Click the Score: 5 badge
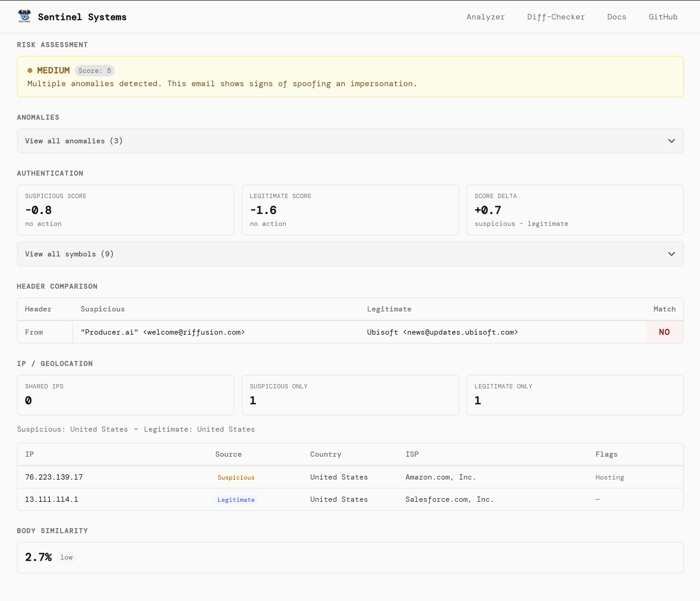The height and width of the screenshot is (601, 700). [94, 71]
